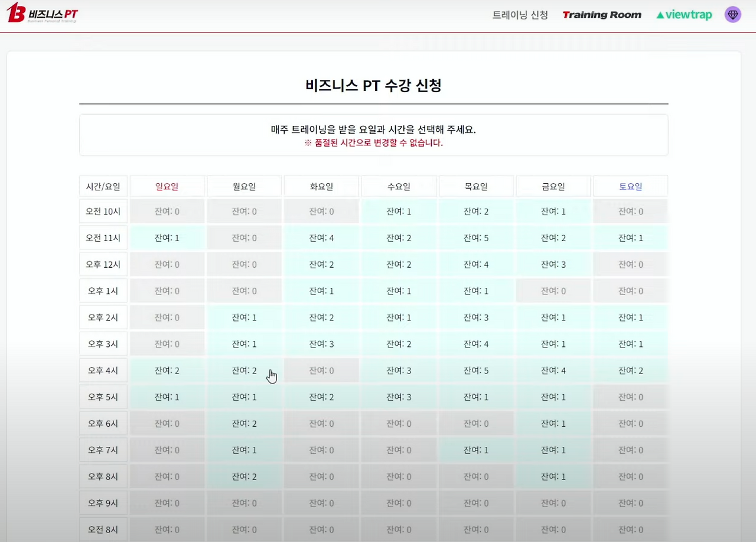
Task: Choose 화요일 오후 12시 slot
Action: point(321,265)
